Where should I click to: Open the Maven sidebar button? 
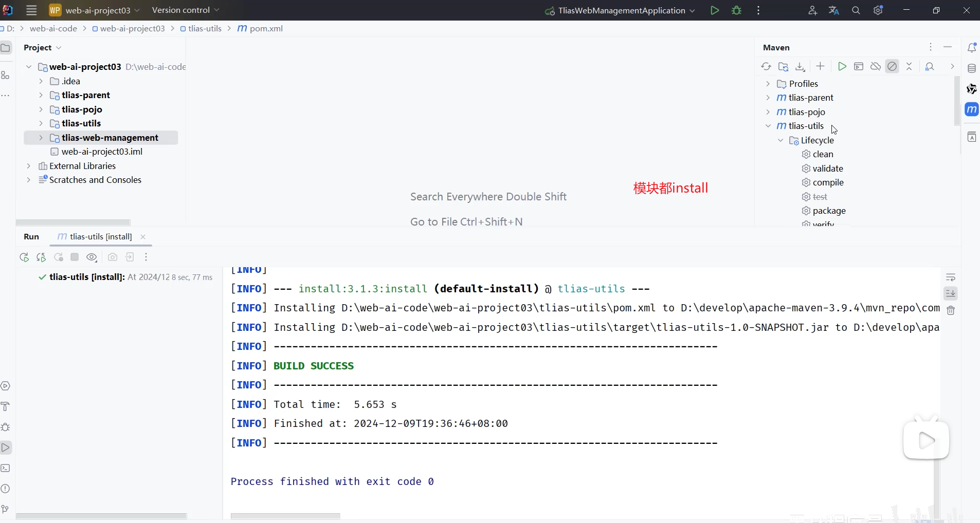(x=972, y=109)
